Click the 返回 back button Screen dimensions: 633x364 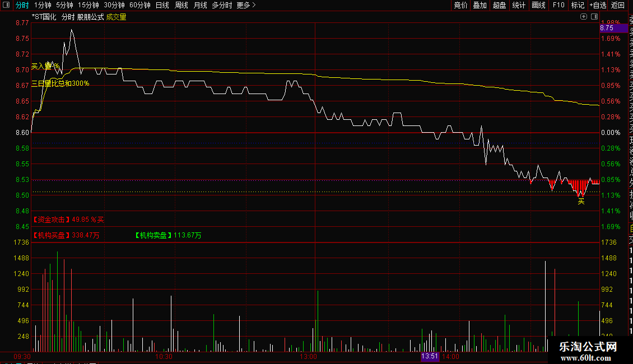618,5
